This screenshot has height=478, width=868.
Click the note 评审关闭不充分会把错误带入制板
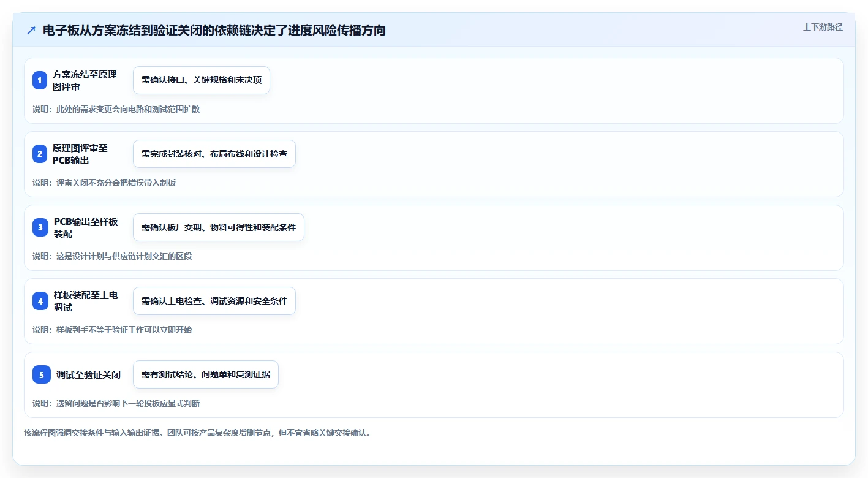[x=104, y=183]
